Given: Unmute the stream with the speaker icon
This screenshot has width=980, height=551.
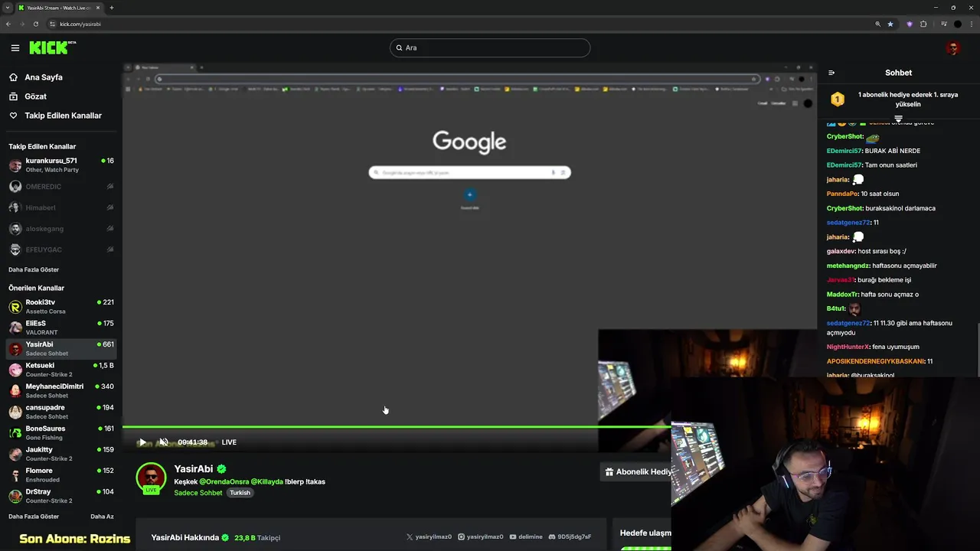Looking at the screenshot, I should point(164,442).
